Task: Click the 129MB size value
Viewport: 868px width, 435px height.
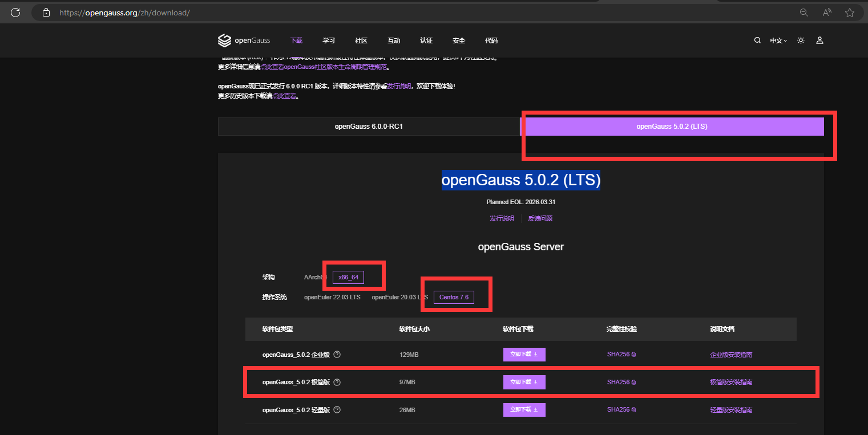Action: click(x=409, y=355)
